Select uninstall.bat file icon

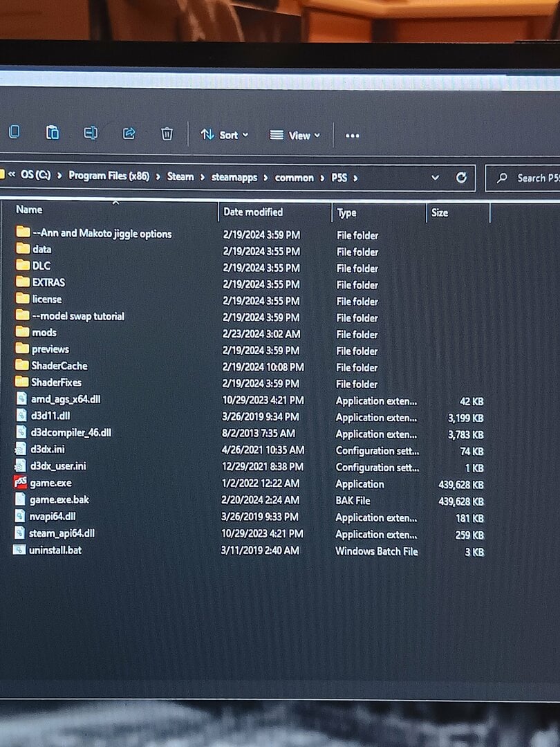[x=19, y=550]
